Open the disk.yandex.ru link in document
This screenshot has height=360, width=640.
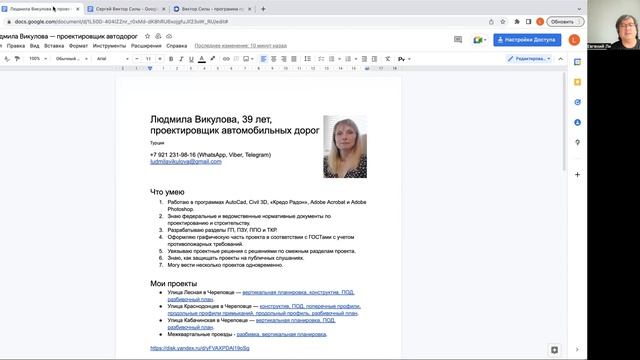pos(200,348)
